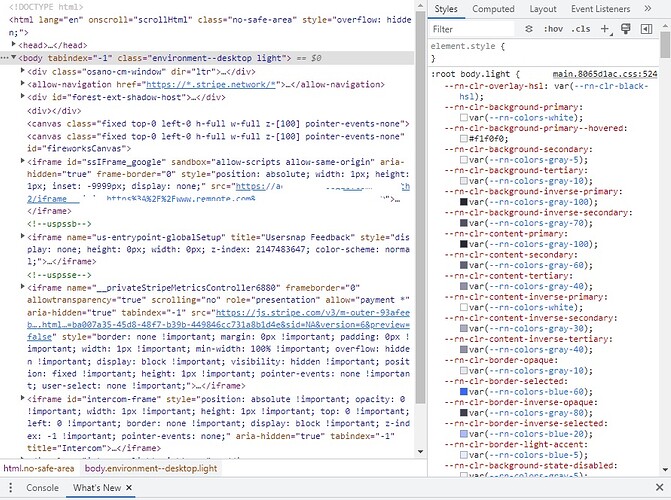Select the fireworksCanvas canvas element
The width and height of the screenshot is (671, 500).
(x=216, y=143)
